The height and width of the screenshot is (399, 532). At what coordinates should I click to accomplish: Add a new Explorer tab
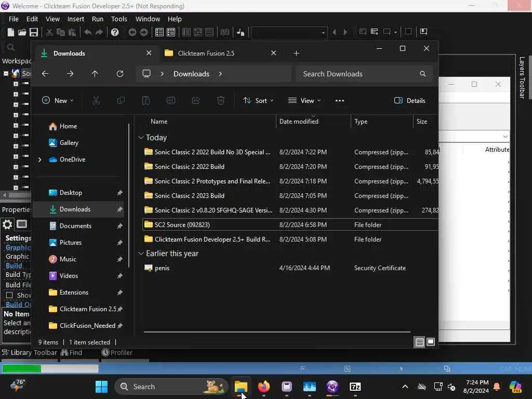[x=296, y=54]
